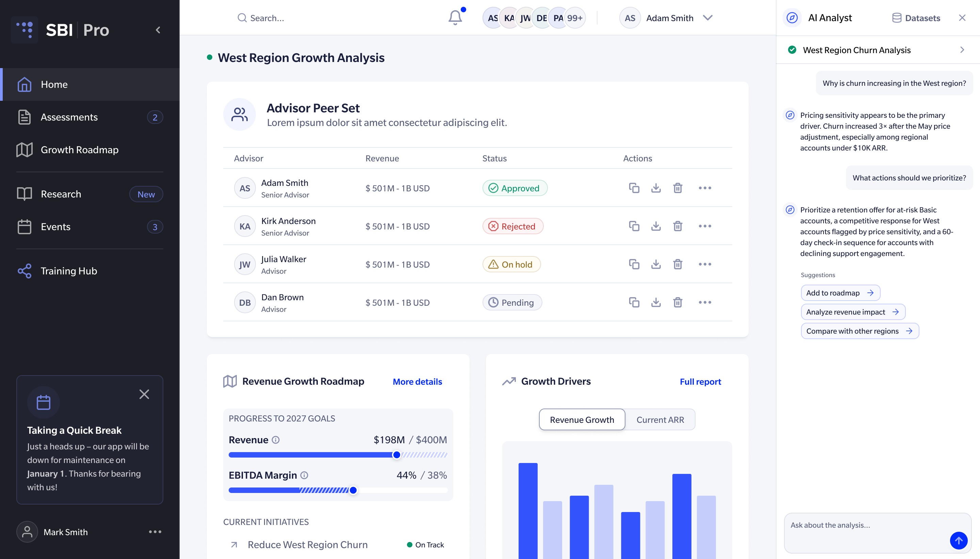Image resolution: width=980 pixels, height=559 pixels.
Task: Show the 99+ more collaborators
Action: point(575,18)
